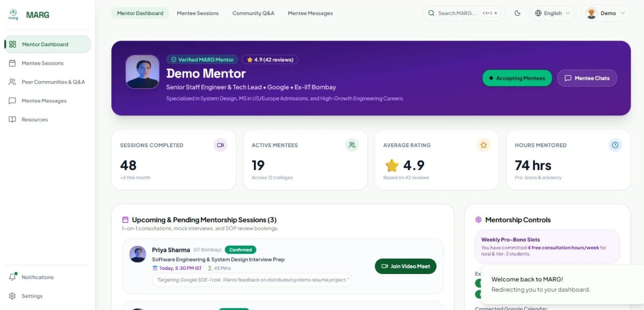Open the English language dropdown
The width and height of the screenshot is (644, 310).
tap(552, 13)
